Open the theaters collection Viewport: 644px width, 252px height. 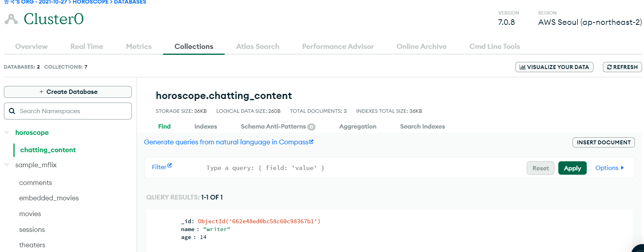[x=32, y=245]
